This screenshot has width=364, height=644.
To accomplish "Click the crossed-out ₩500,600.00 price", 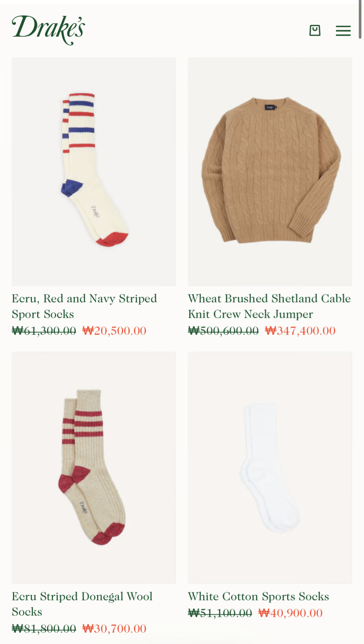I will pyautogui.click(x=224, y=331).
